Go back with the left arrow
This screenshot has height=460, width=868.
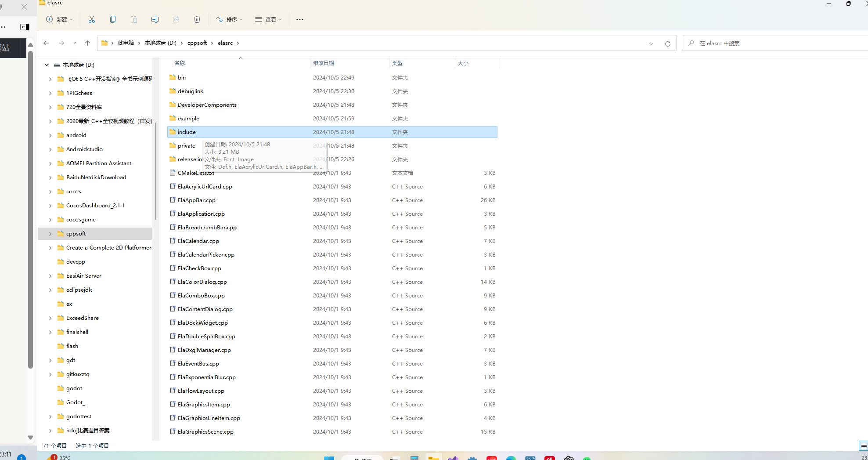(46, 43)
